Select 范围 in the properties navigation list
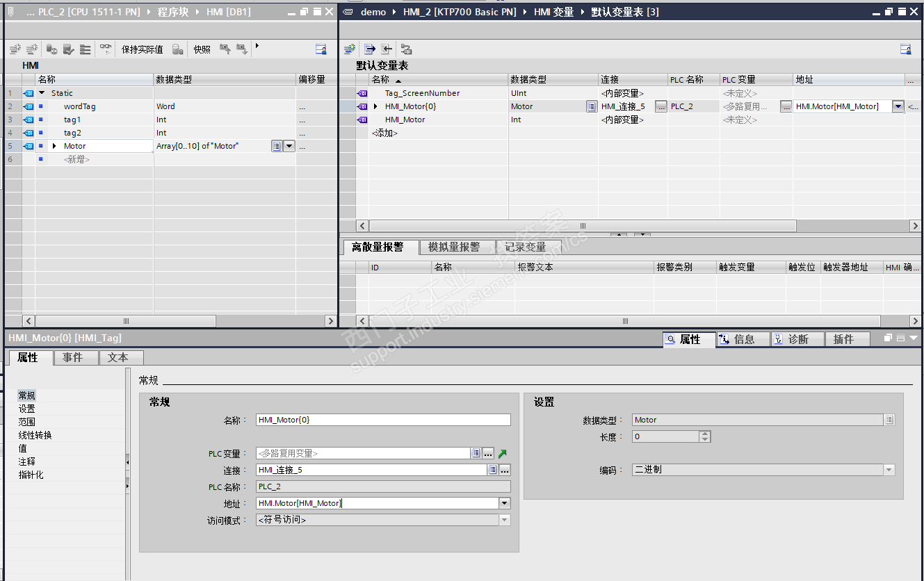Screen dimensions: 924x581 tap(26, 422)
